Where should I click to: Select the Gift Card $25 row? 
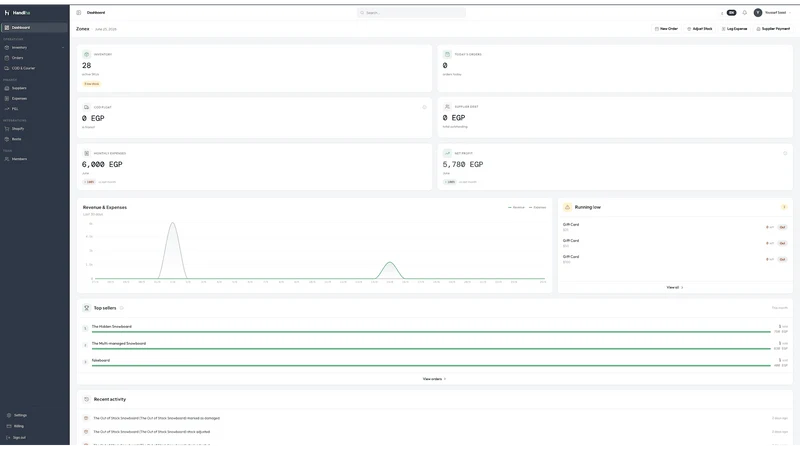point(675,227)
